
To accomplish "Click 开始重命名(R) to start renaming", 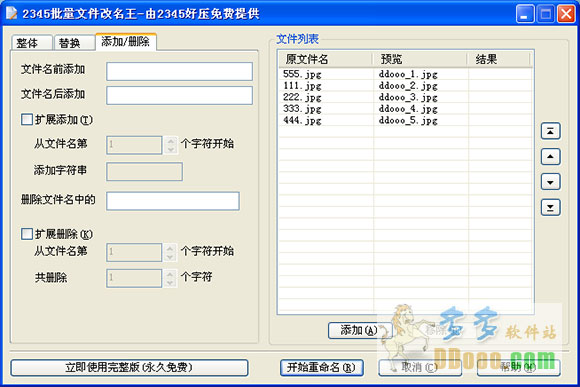I will click(x=321, y=368).
